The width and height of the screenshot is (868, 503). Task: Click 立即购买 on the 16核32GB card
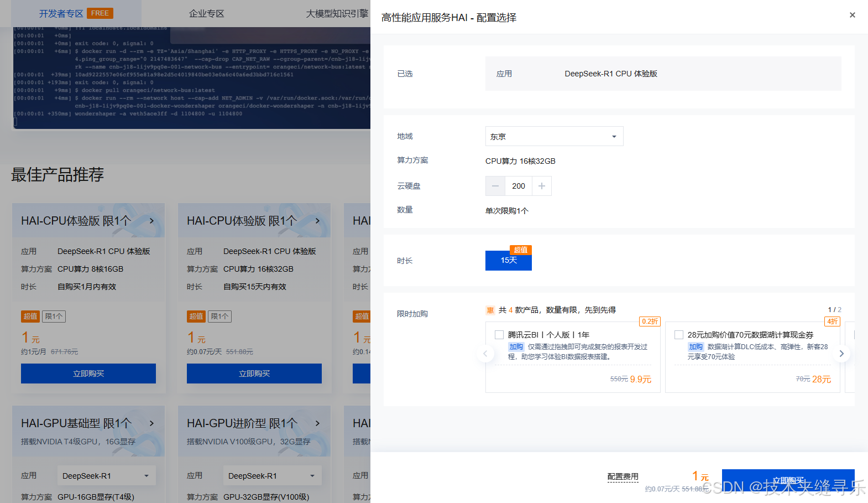tap(254, 374)
